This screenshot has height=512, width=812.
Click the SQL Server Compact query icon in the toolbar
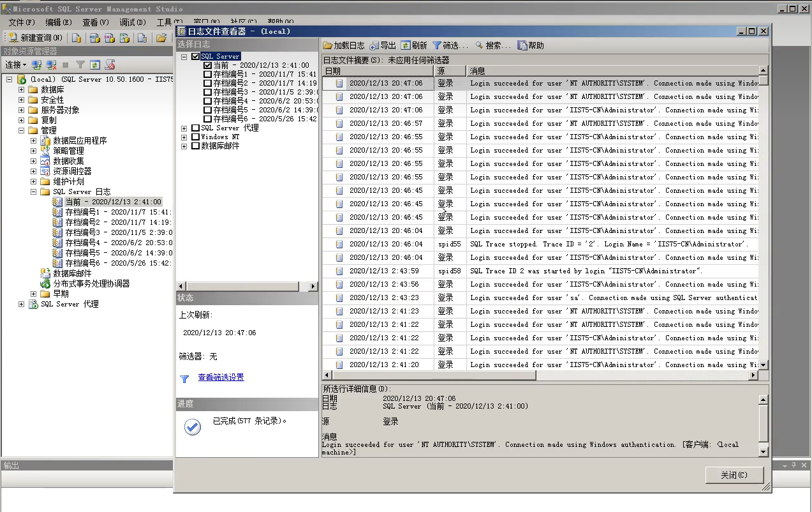point(142,38)
